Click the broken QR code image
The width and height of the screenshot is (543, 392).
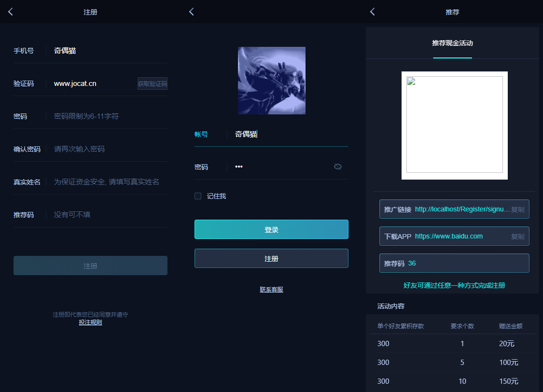[x=454, y=125]
